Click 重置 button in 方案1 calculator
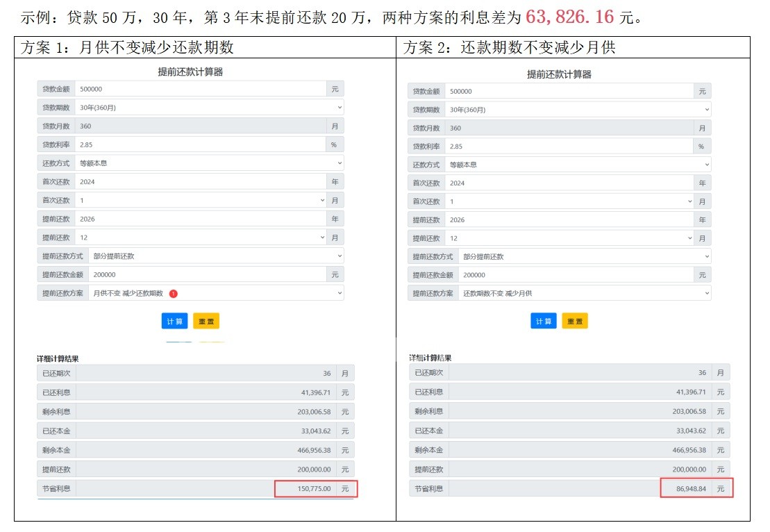 (206, 321)
